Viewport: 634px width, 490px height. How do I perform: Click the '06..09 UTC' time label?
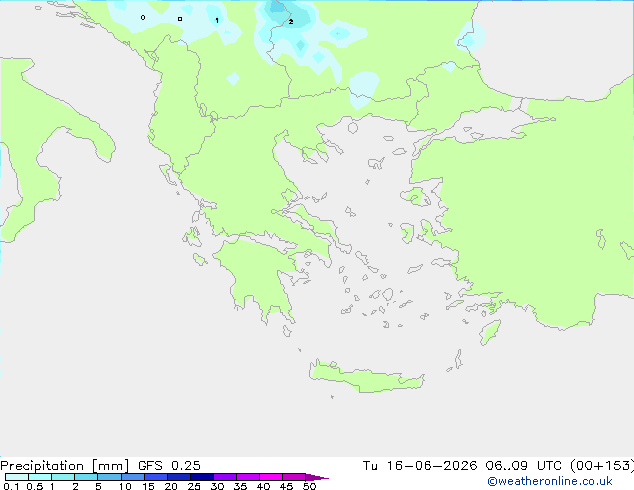(x=524, y=465)
